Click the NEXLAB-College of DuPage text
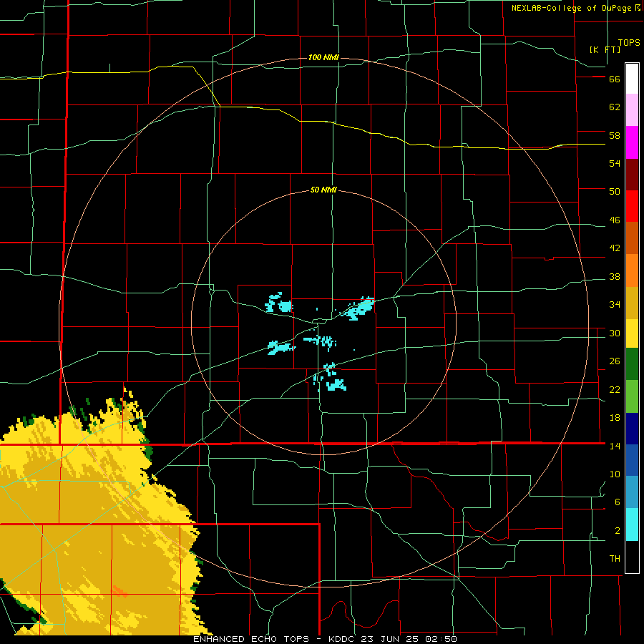Screen dimensions: 644x644 [571, 8]
